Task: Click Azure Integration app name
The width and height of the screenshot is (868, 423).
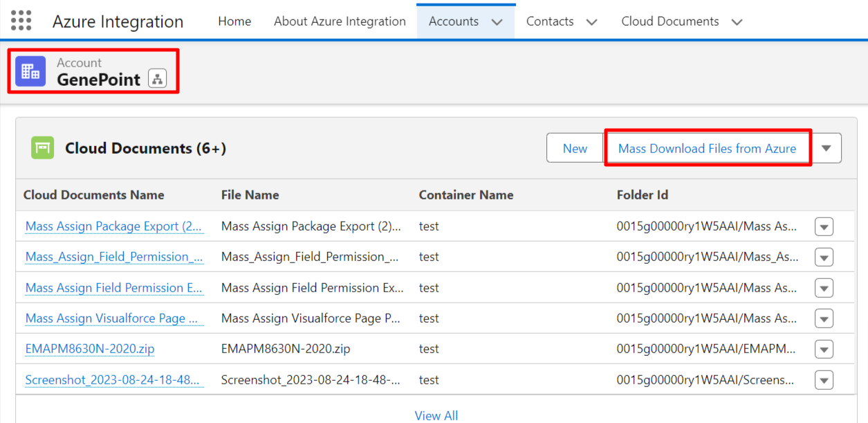Action: (118, 21)
